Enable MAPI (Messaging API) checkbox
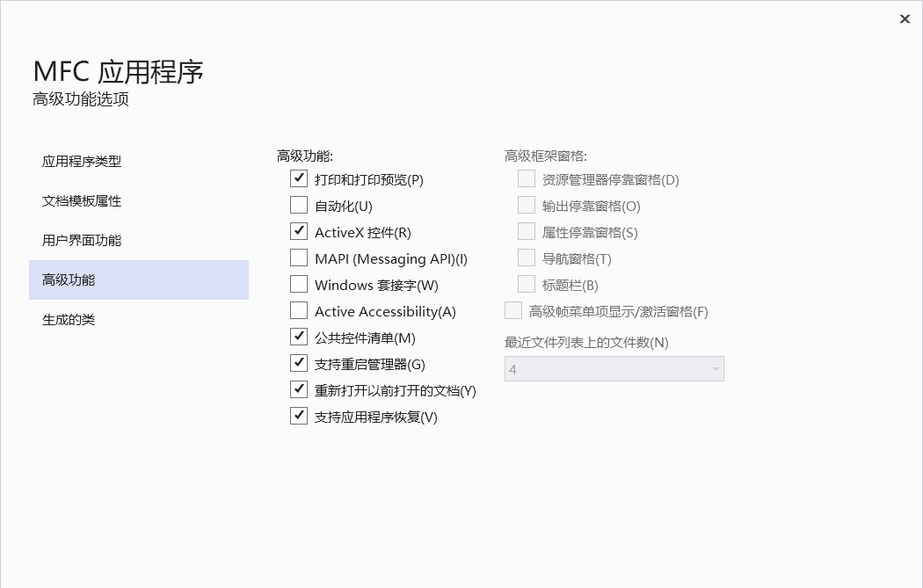This screenshot has width=923, height=588. point(299,258)
